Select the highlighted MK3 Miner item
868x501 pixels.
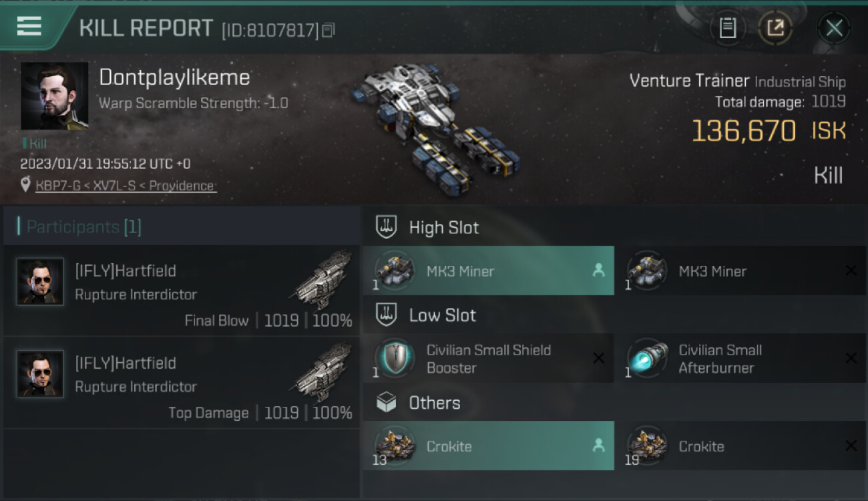click(488, 271)
